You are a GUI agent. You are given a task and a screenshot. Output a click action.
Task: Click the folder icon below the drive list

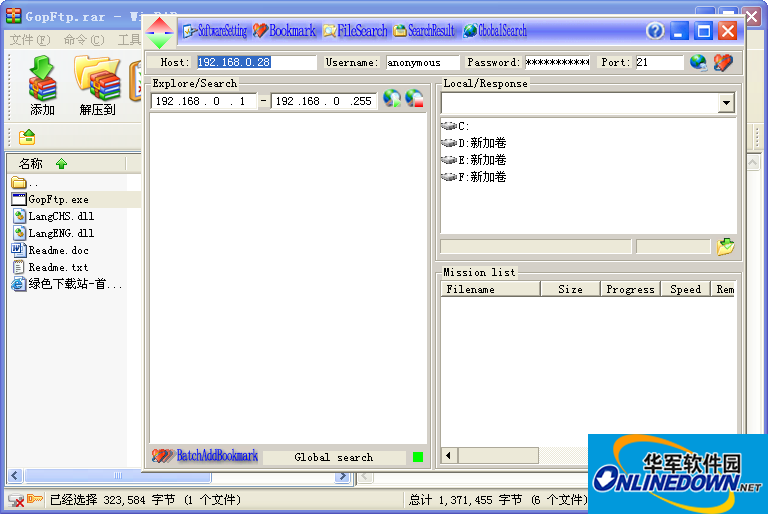[x=725, y=246]
